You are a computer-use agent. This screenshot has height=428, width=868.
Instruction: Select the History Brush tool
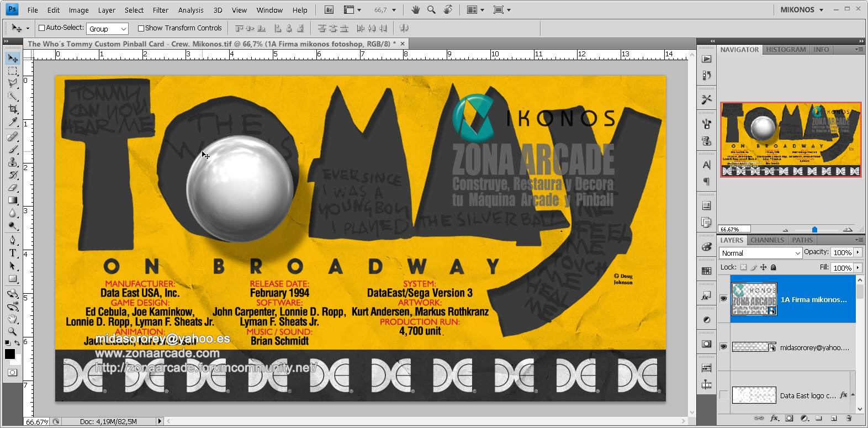13,175
